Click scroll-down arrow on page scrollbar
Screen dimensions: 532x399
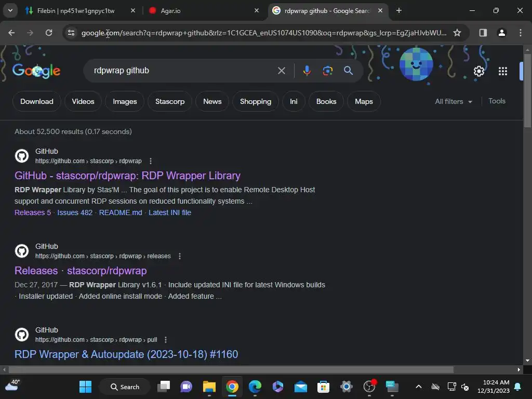pos(527,361)
